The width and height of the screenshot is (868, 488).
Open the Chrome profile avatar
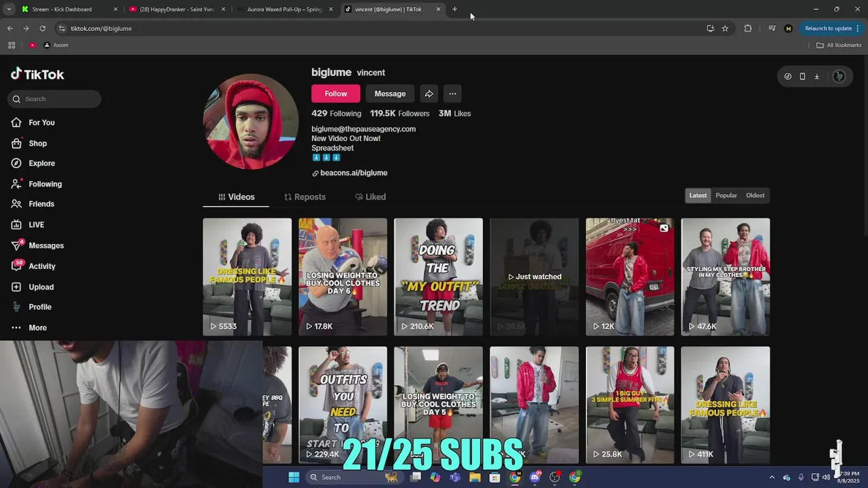(788, 28)
